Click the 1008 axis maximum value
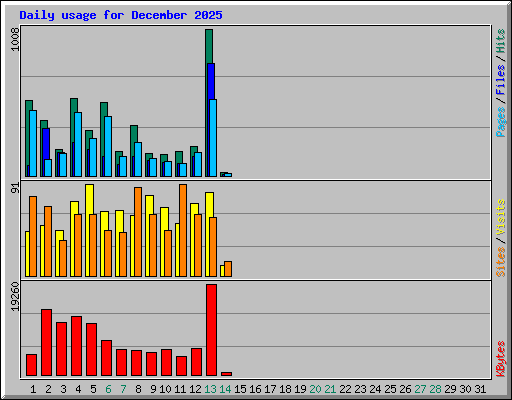 click(15, 39)
